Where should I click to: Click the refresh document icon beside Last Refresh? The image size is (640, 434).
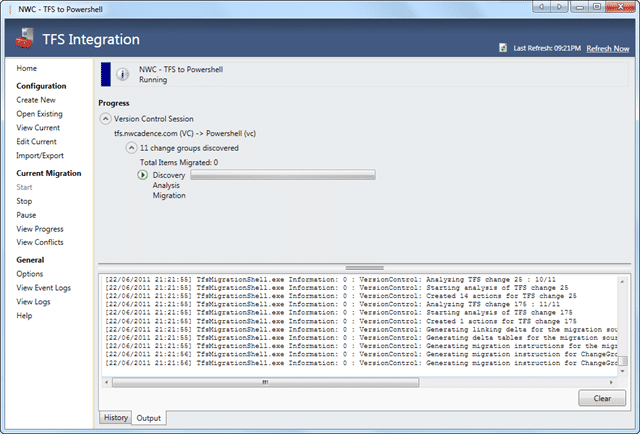(x=503, y=48)
